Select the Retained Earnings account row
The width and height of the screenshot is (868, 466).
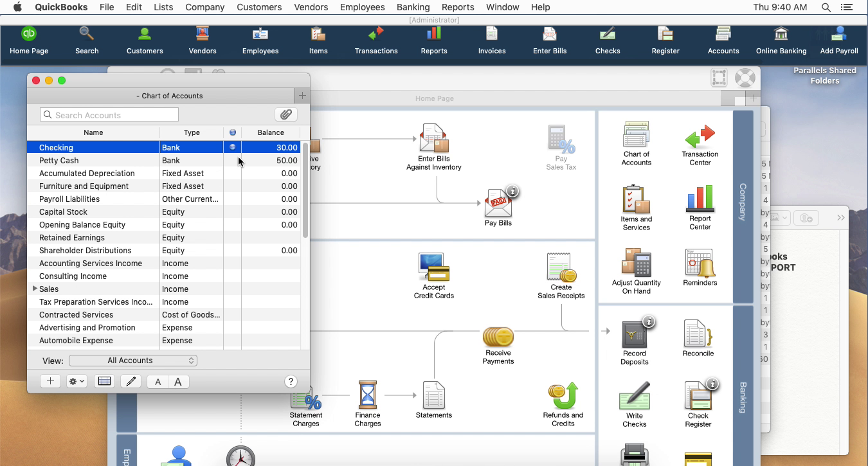[x=163, y=237]
